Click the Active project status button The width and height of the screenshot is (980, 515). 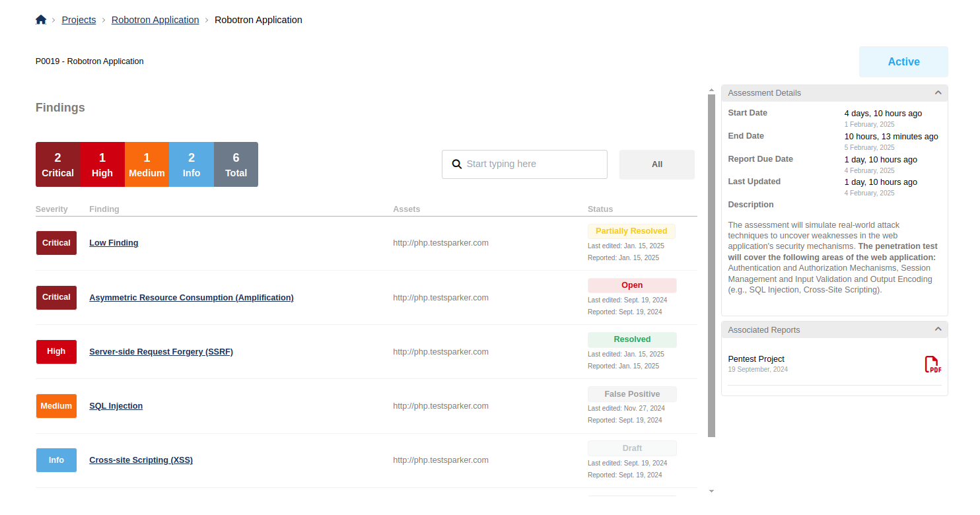[903, 61]
